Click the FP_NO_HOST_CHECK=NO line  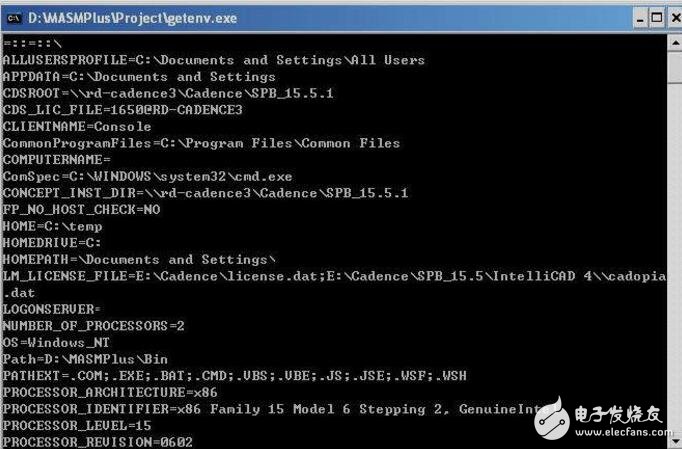[81, 209]
